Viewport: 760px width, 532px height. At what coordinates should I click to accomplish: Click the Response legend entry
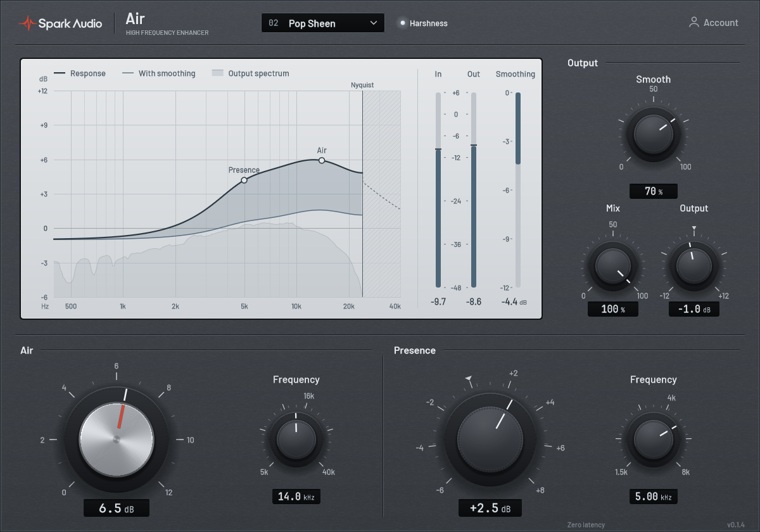80,73
